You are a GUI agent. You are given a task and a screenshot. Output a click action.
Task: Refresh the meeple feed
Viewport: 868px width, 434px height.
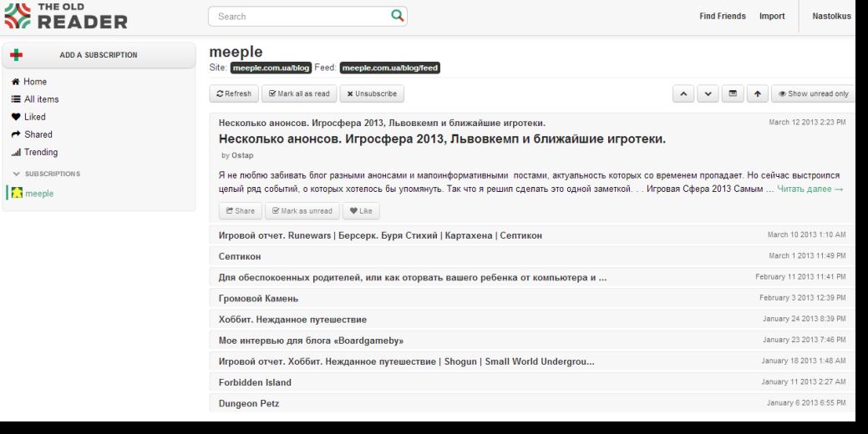(234, 94)
